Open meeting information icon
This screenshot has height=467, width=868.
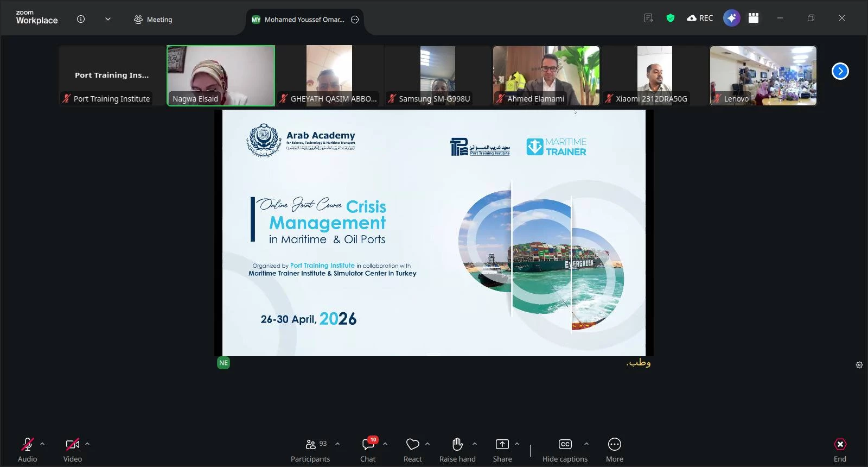pyautogui.click(x=81, y=19)
